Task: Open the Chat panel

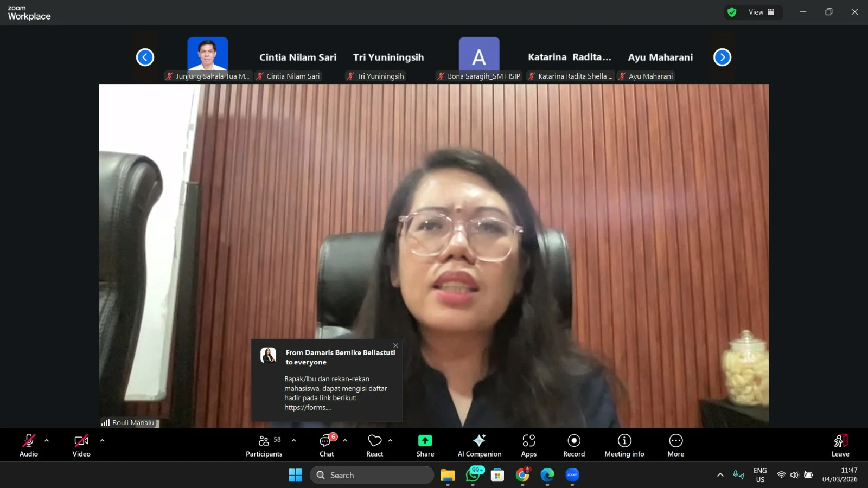Action: 327,445
